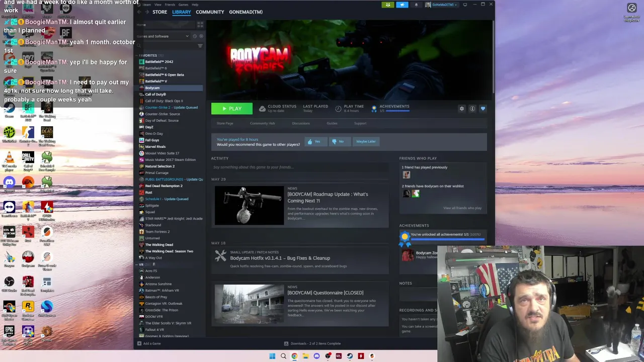Viewport: 644px width, 362px height.
Task: Open the GONEMAD(TM) profile tab
Action: coord(246,12)
